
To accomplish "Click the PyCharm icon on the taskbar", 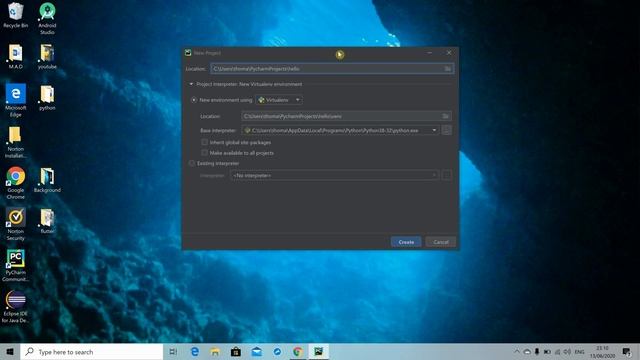I will pyautogui.click(x=318, y=351).
